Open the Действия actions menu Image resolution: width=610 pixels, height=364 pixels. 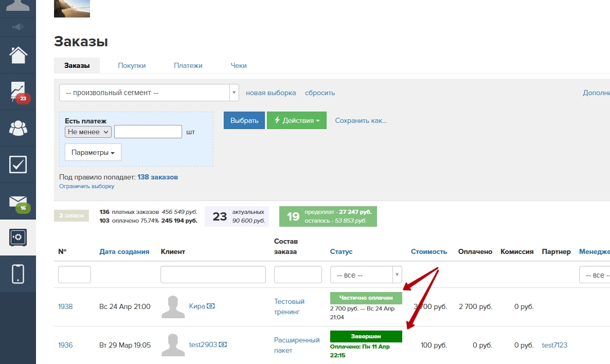(296, 121)
